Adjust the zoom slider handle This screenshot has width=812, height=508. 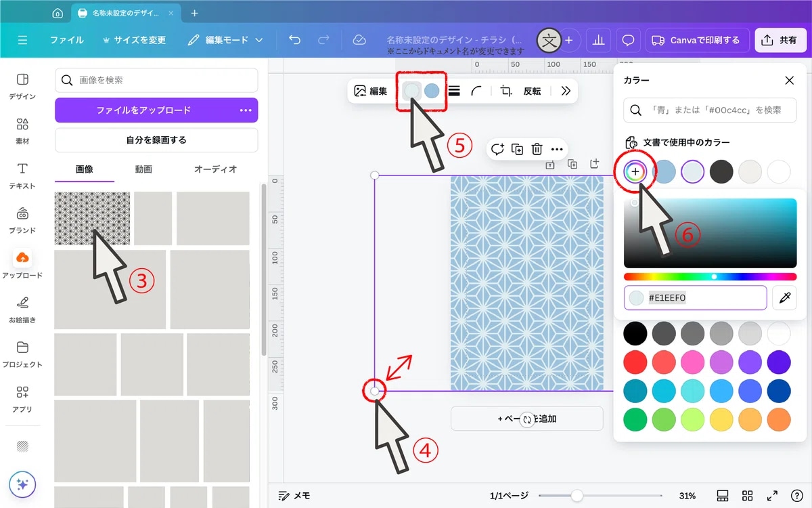577,496
